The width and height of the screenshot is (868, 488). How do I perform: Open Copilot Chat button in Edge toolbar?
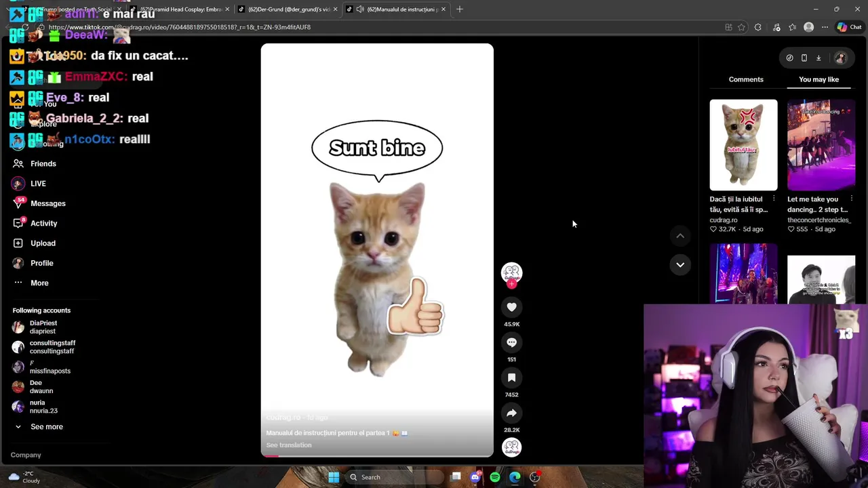[849, 27]
